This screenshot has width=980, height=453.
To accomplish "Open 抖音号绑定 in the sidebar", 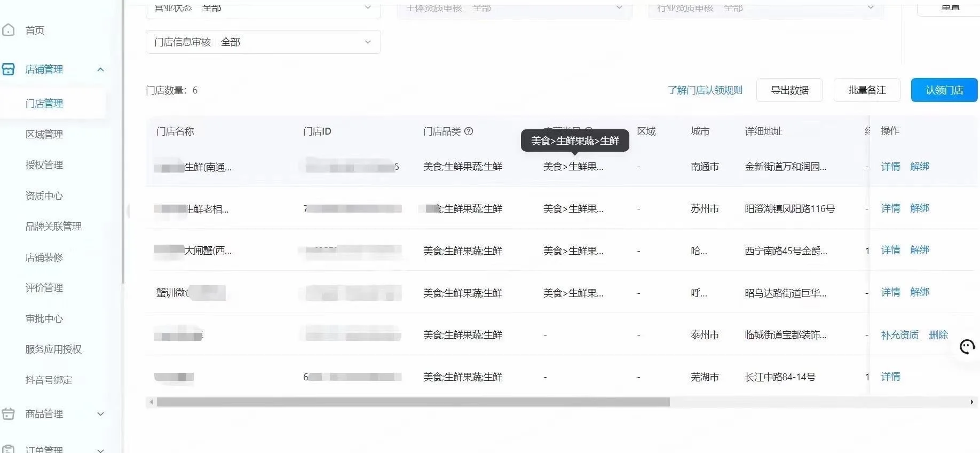I will (49, 380).
